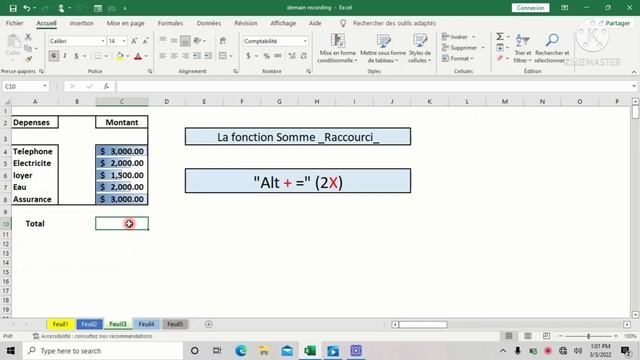Open the Affichage ribbon tab
The height and width of the screenshot is (360, 640).
[x=283, y=23]
